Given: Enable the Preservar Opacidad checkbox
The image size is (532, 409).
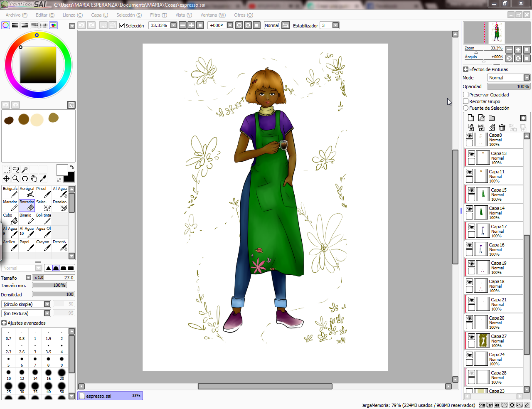Looking at the screenshot, I should pos(466,95).
